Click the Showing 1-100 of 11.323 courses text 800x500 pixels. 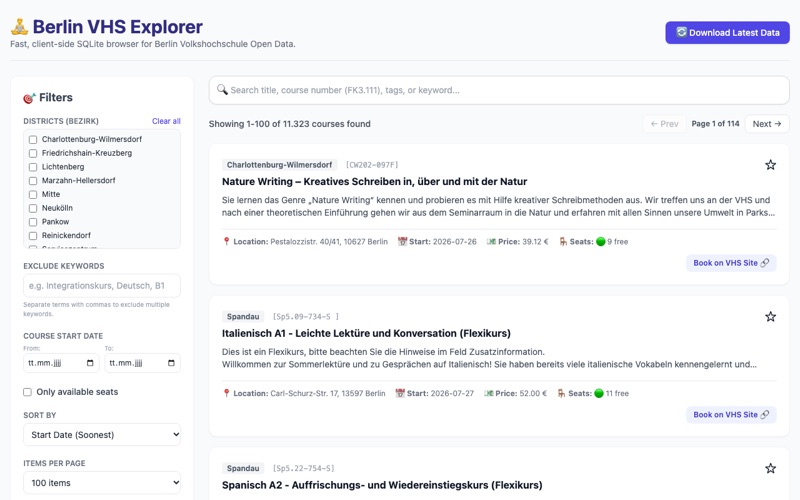[x=289, y=124]
